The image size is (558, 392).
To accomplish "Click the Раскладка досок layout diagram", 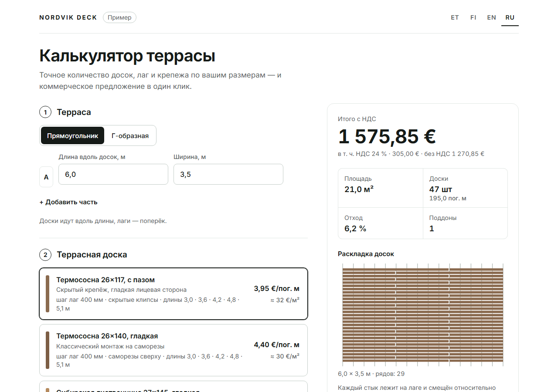I will [x=423, y=314].
